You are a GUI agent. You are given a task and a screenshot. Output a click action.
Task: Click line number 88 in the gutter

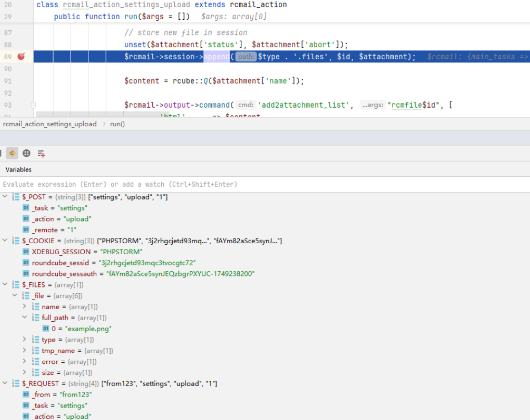[8, 45]
